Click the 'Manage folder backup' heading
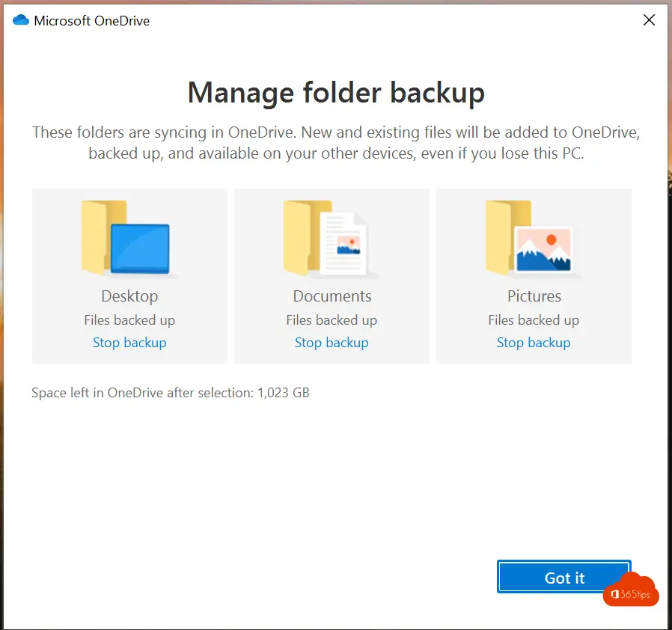 click(336, 93)
